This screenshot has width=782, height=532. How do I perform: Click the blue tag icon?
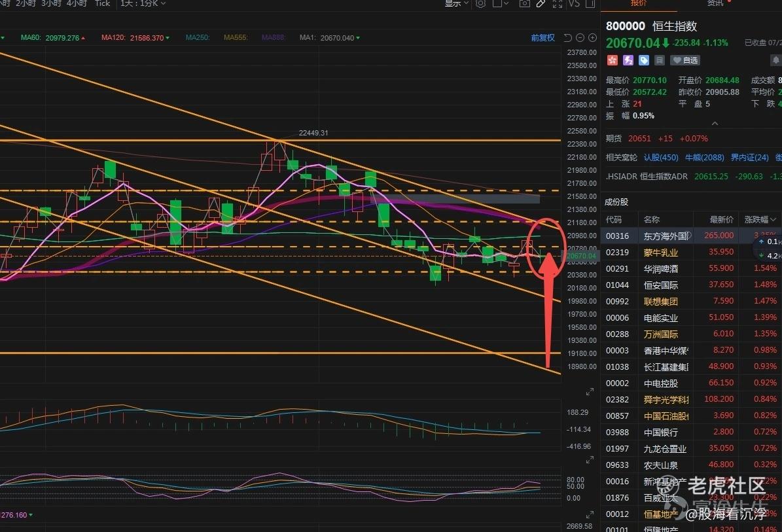644,60
